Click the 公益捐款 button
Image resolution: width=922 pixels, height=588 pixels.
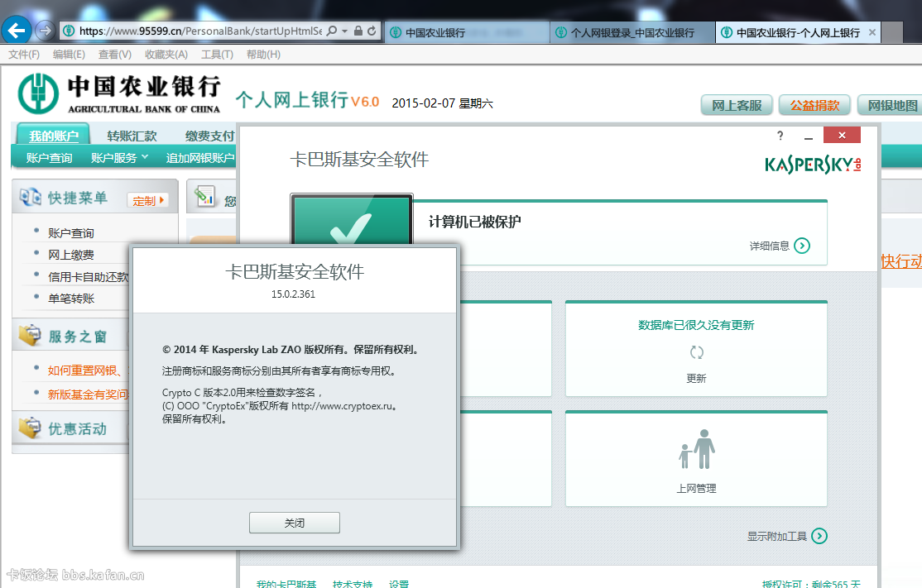814,105
